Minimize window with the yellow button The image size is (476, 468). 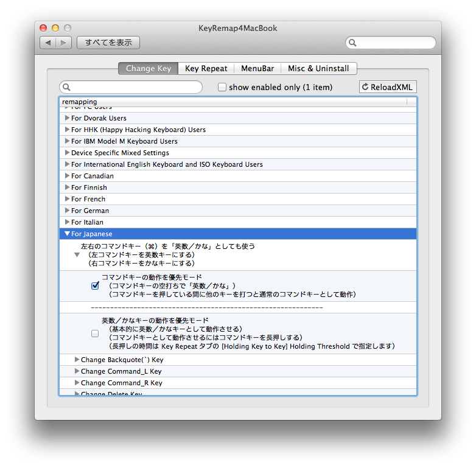(x=55, y=28)
